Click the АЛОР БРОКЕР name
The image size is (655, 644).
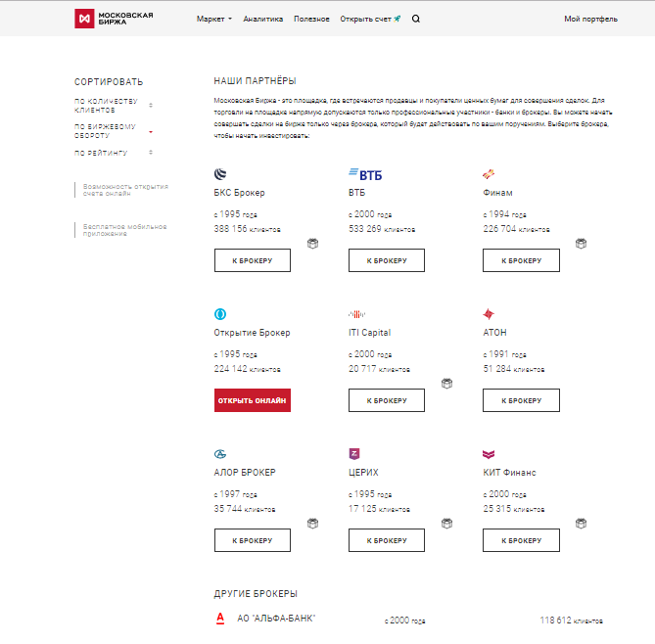pyautogui.click(x=245, y=473)
